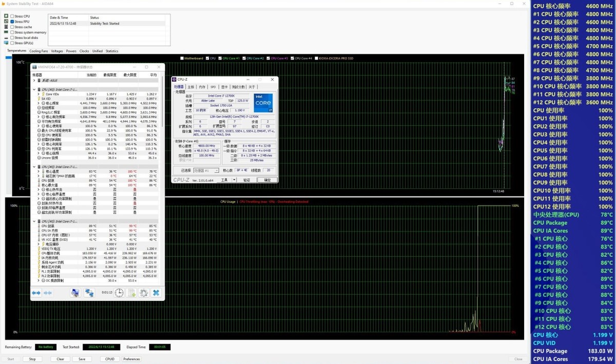
Task: Enable the Stress system memory checkbox
Action: 12,32
